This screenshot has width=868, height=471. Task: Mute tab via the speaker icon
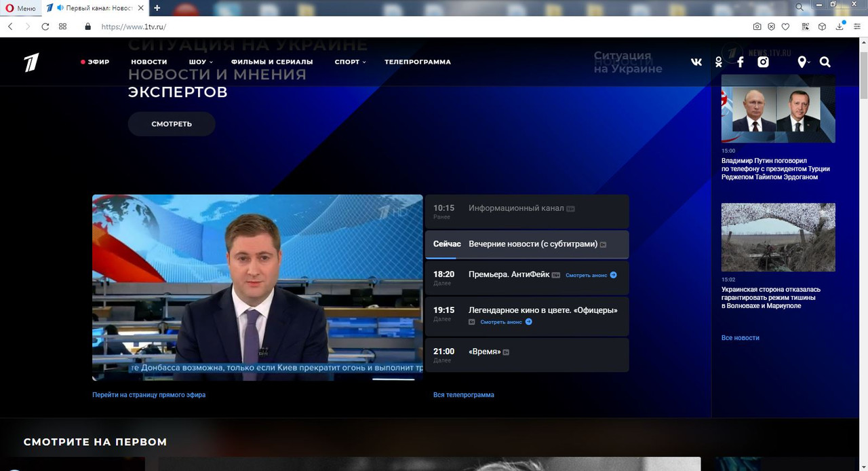pyautogui.click(x=60, y=8)
